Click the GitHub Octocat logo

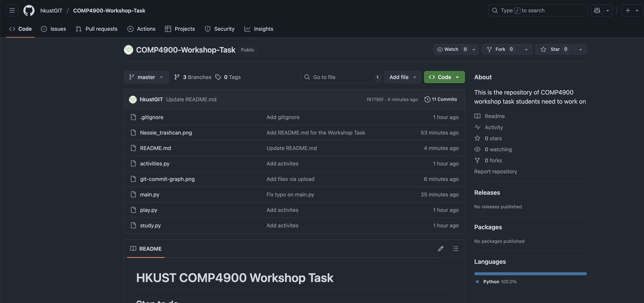(x=29, y=11)
